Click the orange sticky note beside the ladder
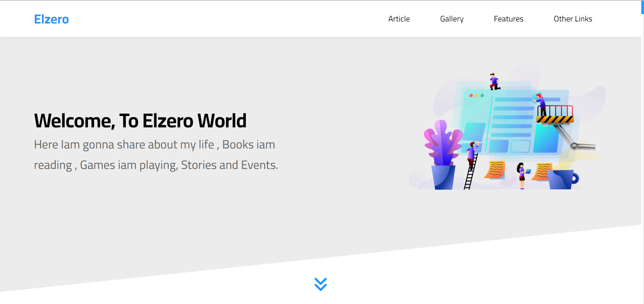Screen dimensions: 644x304 point(495,170)
